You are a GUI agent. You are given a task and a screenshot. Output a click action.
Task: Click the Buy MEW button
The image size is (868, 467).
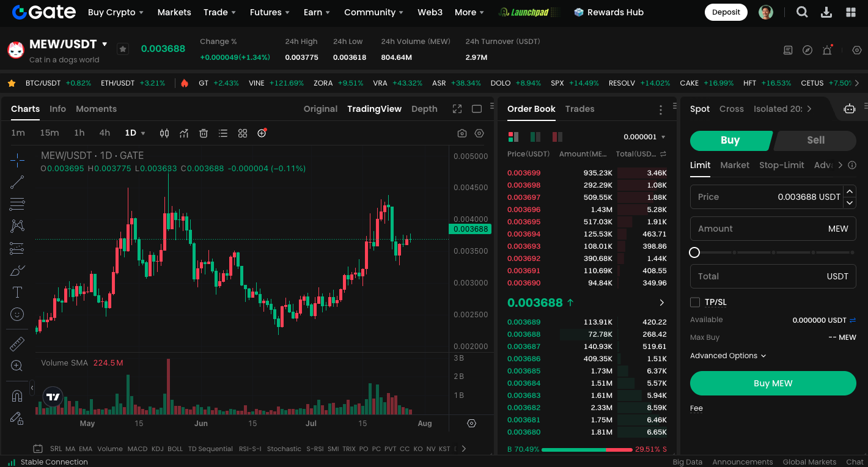click(773, 383)
